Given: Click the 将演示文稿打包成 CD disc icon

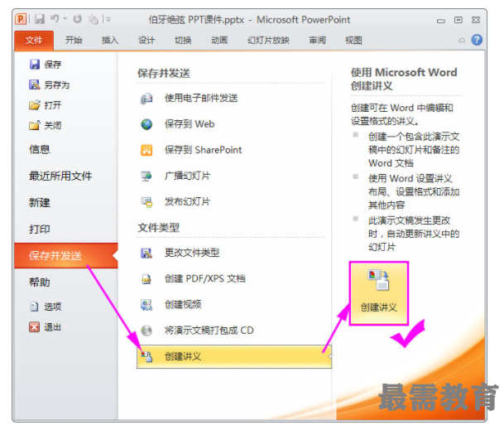Looking at the screenshot, I should point(146,331).
